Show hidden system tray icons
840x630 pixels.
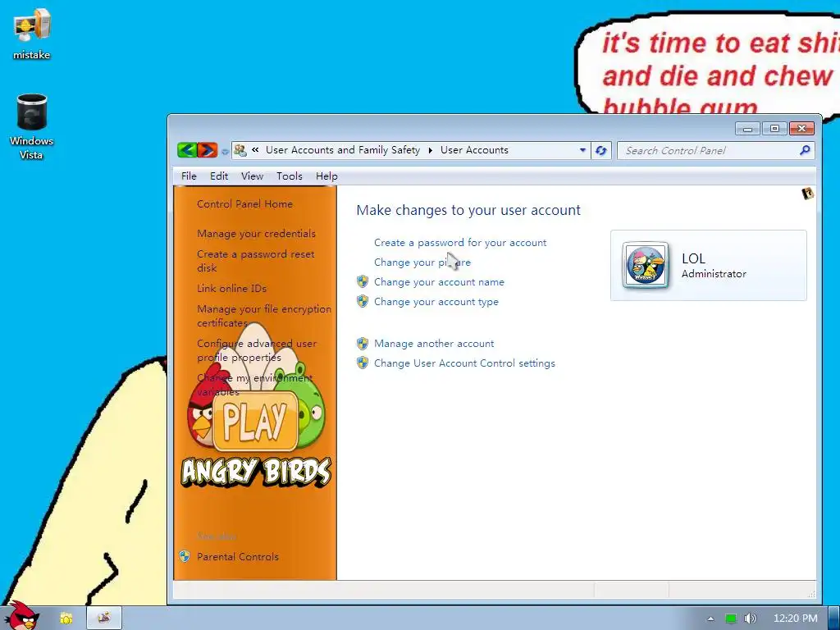click(x=711, y=619)
